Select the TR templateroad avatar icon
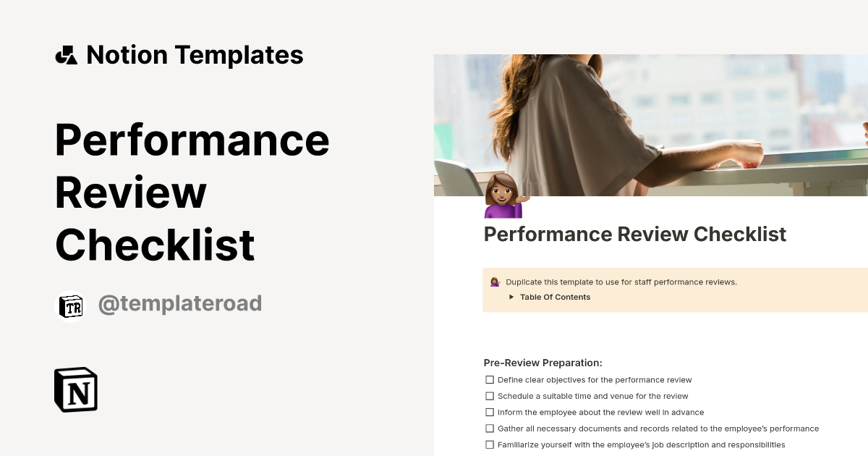868x456 pixels. pyautogui.click(x=70, y=303)
